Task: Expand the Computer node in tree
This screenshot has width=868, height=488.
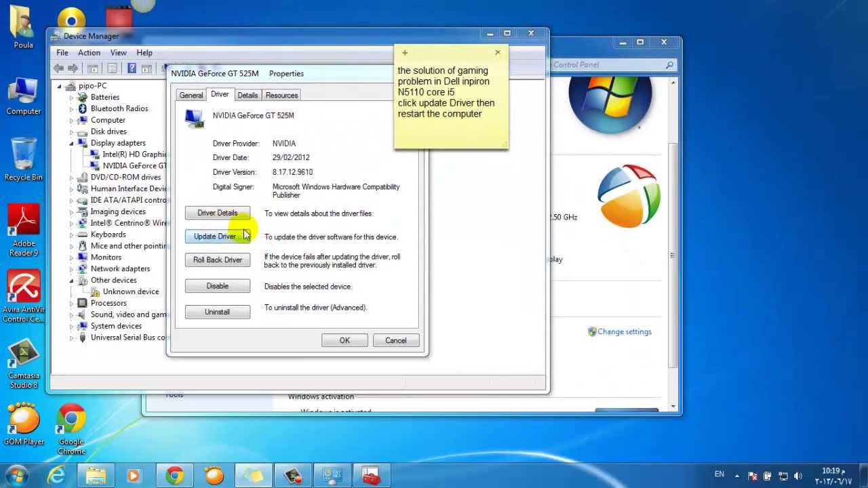Action: [x=71, y=120]
